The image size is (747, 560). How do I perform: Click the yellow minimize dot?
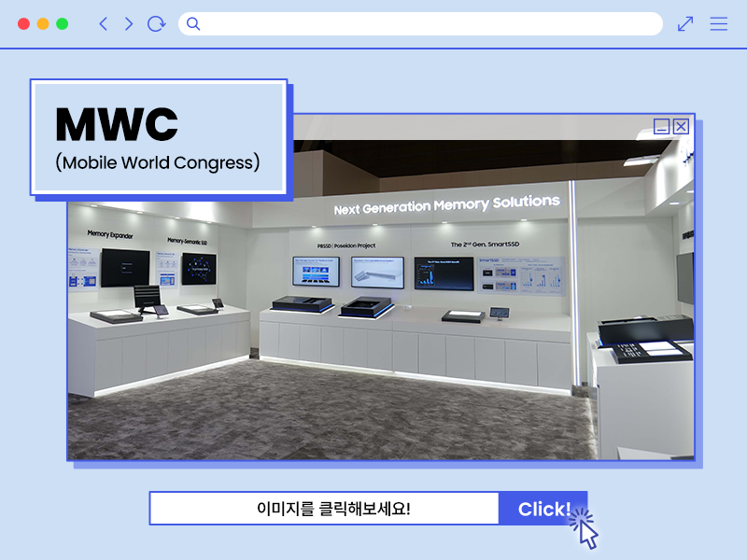coord(43,24)
